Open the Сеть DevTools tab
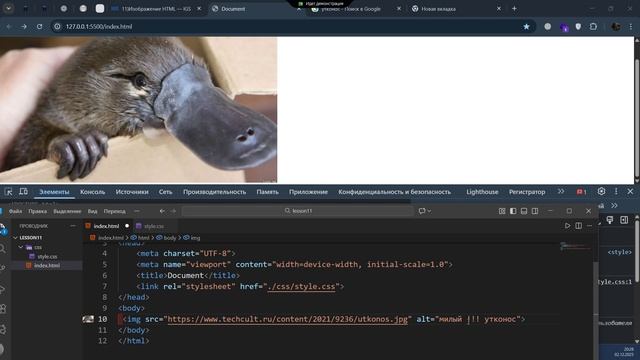Viewport: 640px width, 360px height. tap(165, 192)
